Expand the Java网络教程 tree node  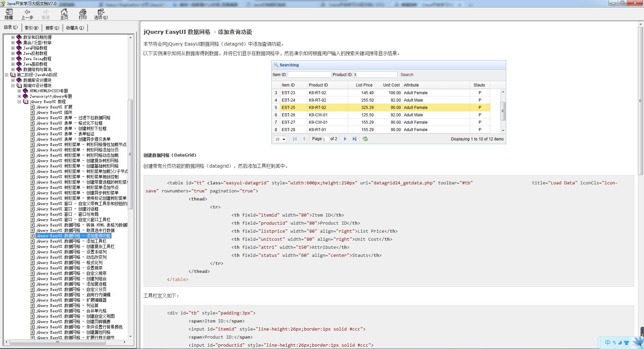[13, 48]
